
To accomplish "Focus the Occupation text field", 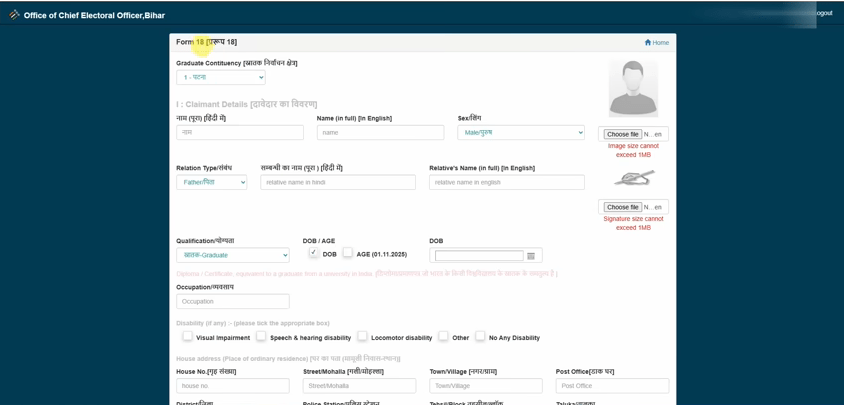I will [232, 301].
